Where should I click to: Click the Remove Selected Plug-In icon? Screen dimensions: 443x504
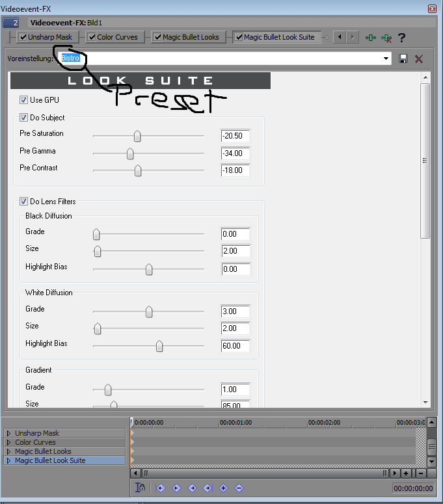[x=386, y=38]
